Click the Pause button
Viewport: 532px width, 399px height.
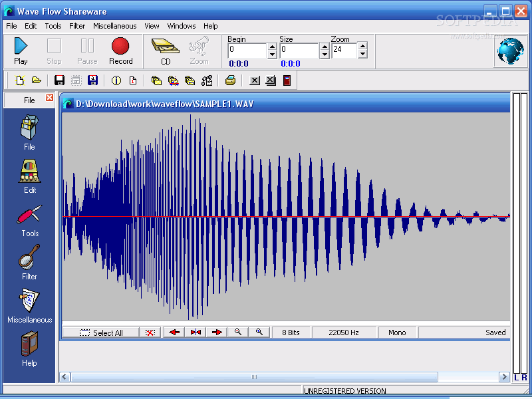[87, 51]
